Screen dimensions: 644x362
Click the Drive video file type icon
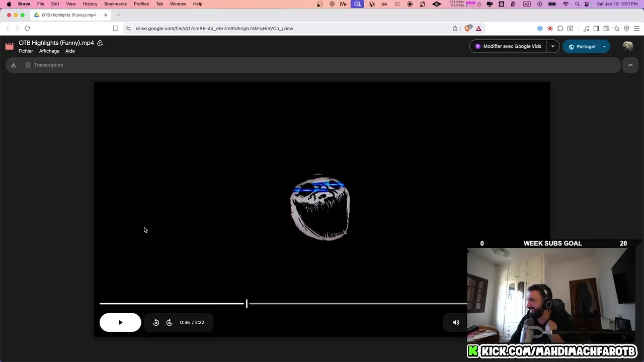(10, 46)
